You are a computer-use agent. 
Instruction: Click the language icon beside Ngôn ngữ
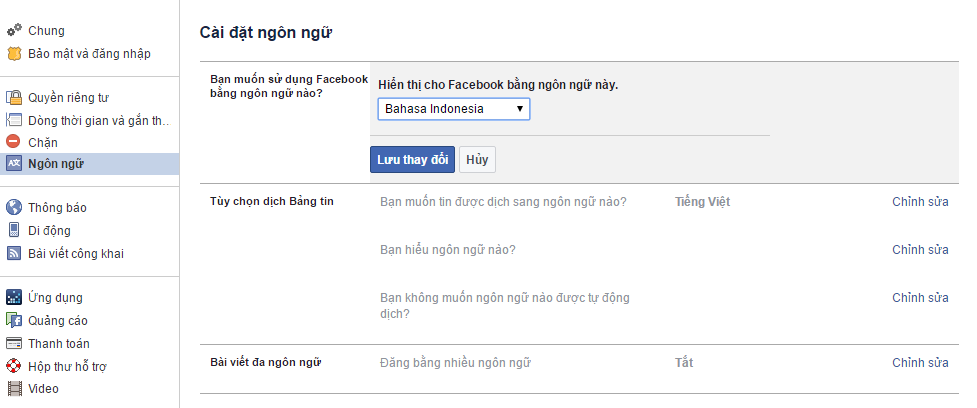point(14,163)
